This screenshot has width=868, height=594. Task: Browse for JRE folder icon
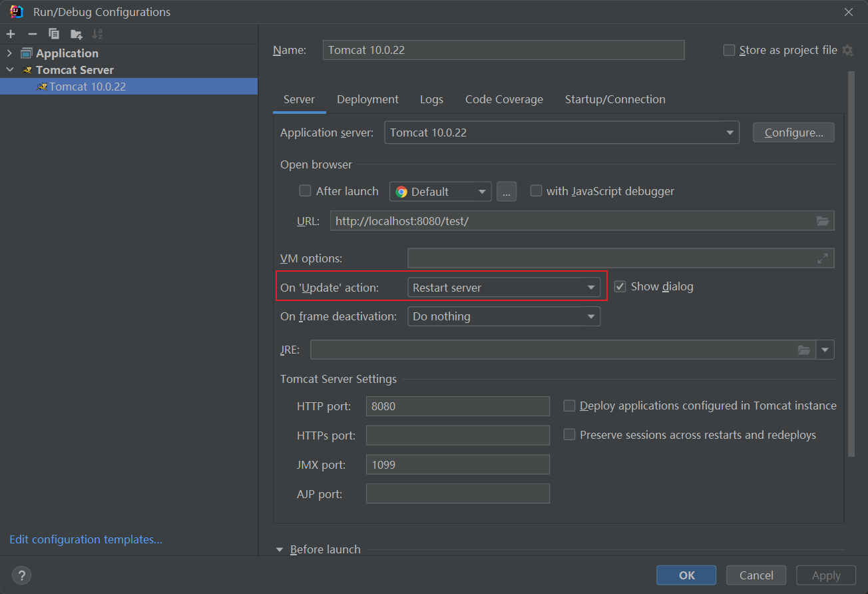click(804, 350)
